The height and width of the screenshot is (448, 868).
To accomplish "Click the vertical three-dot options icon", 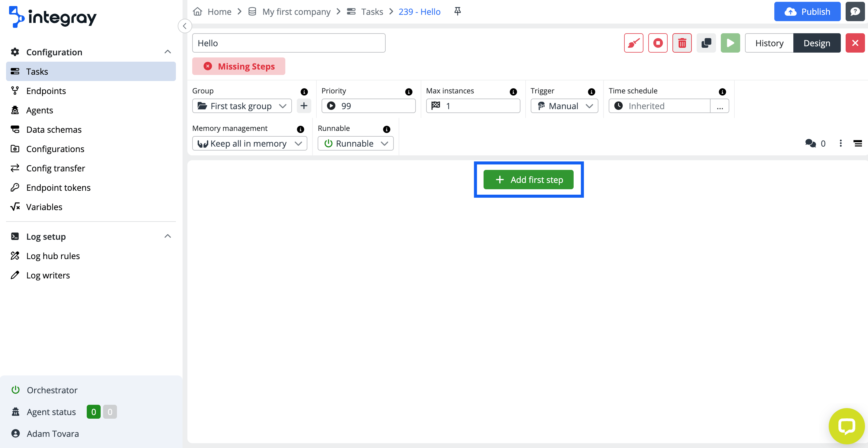I will click(841, 143).
